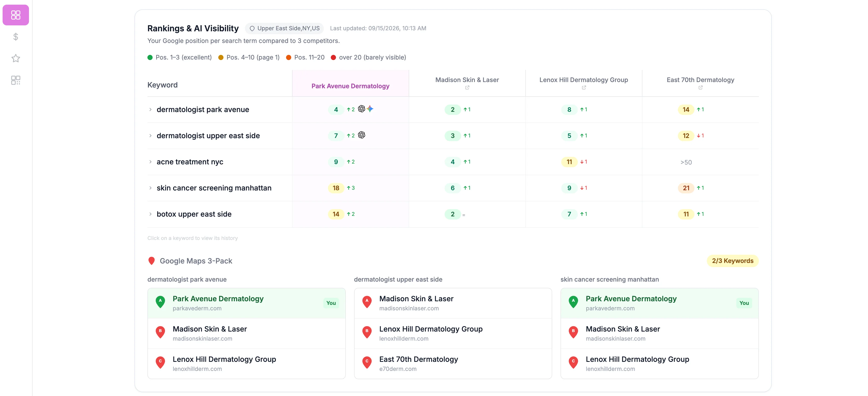Click green pin A under dermatologist park avenue
Screen dimensions: 868x396
pos(160,302)
